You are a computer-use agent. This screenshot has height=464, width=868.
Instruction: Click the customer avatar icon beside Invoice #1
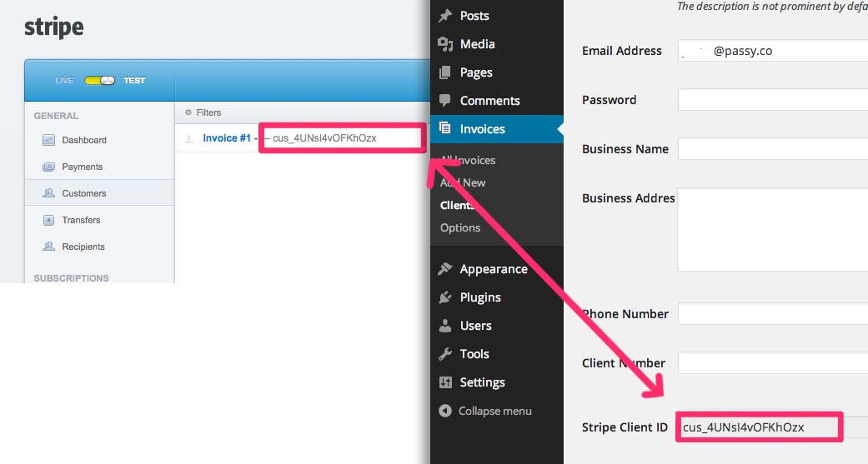pyautogui.click(x=188, y=139)
